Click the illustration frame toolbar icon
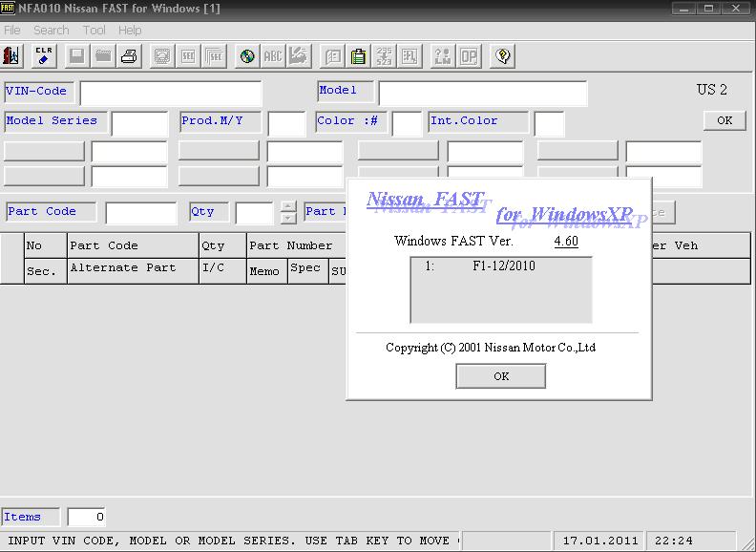Screen dimensions: 756x552 pyautogui.click(x=162, y=56)
